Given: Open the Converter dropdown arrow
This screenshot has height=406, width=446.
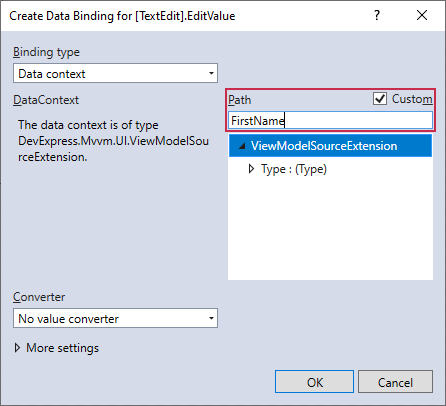Looking at the screenshot, I should (211, 318).
